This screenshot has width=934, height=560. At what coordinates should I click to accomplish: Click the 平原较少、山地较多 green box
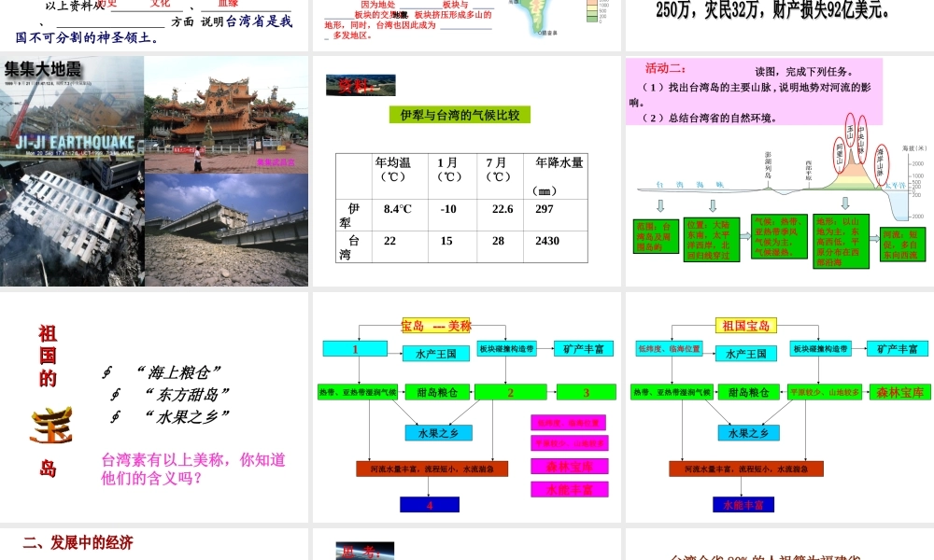(x=825, y=392)
